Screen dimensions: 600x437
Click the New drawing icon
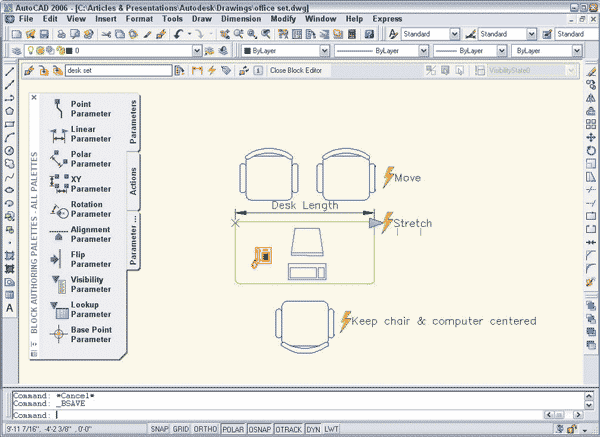[x=16, y=34]
